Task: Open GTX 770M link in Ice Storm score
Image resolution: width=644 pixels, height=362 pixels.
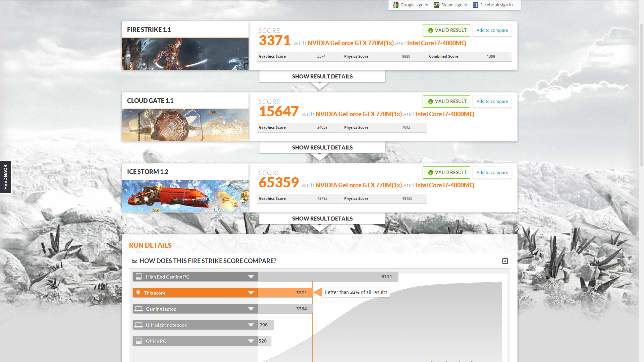Action: click(x=359, y=185)
